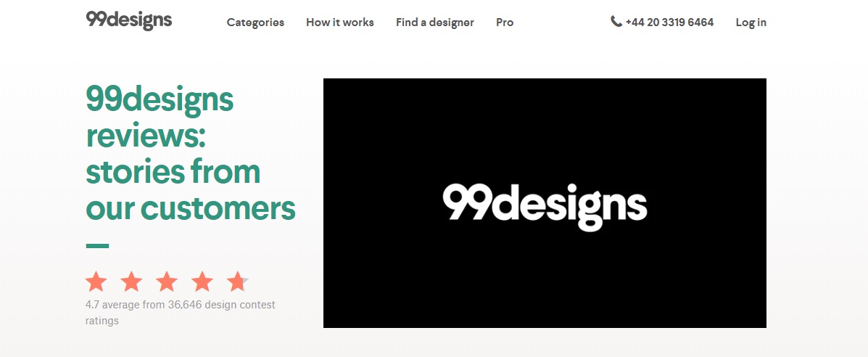Select the partially filled fifth star

point(237,282)
